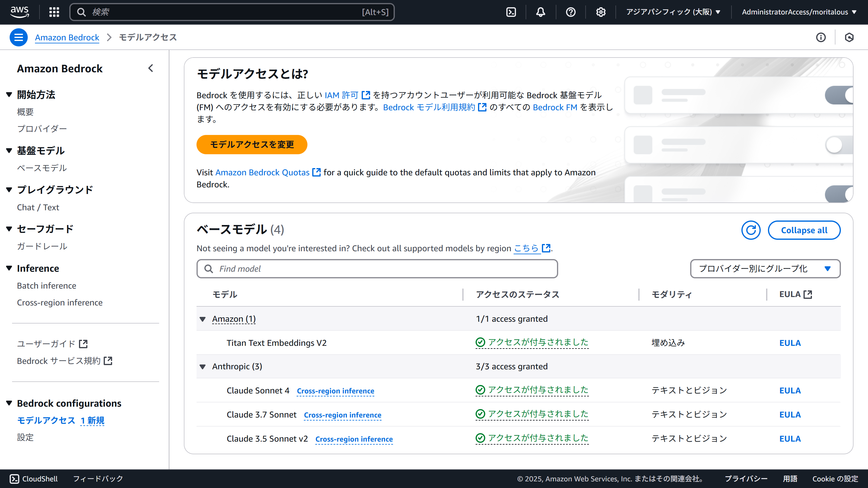The height and width of the screenshot is (488, 868).
Task: Click the search magnifier in Find model field
Action: pyautogui.click(x=209, y=269)
